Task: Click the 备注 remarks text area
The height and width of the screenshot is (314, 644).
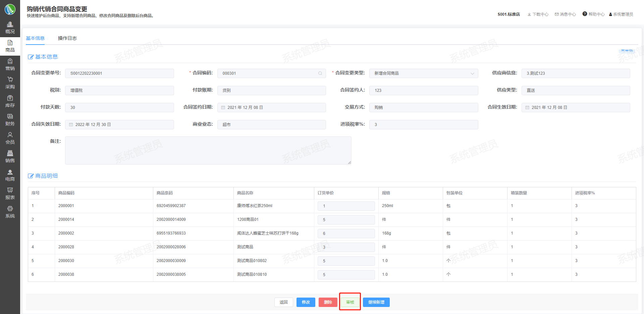Action: click(x=208, y=150)
